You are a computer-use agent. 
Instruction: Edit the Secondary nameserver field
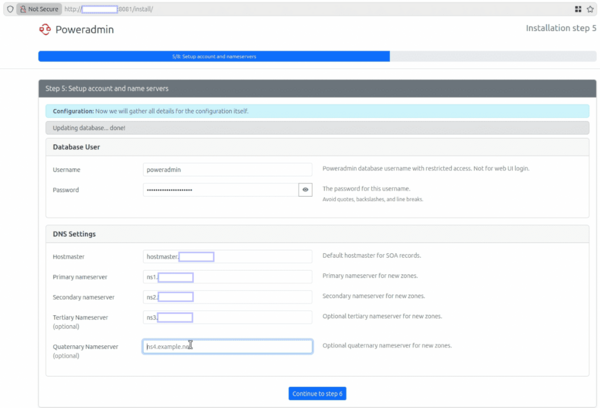pyautogui.click(x=228, y=297)
